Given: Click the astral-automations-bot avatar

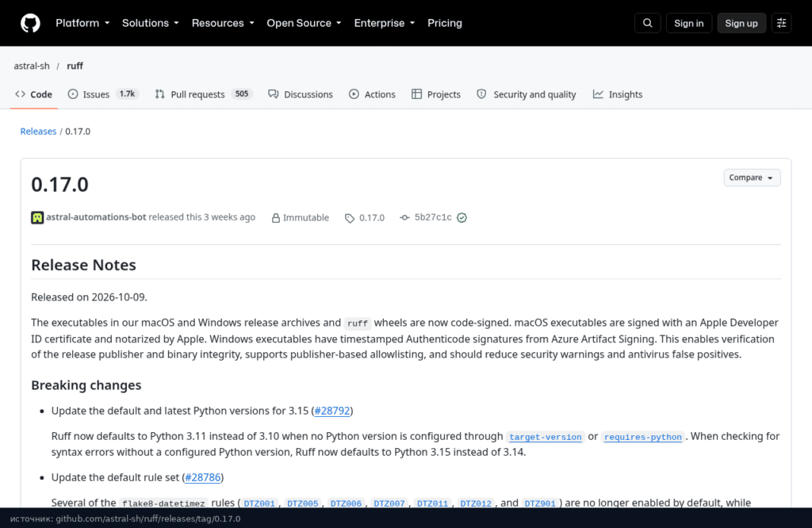Looking at the screenshot, I should (x=37, y=217).
